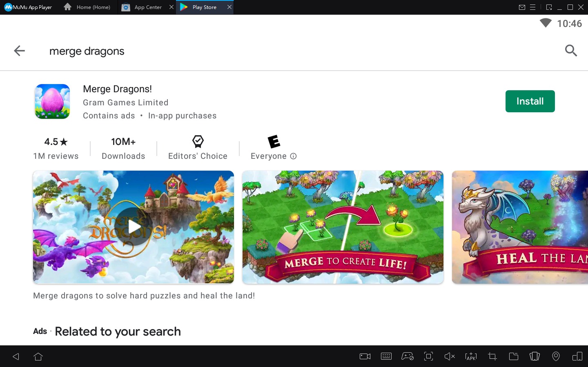Screen dimensions: 588x367
Task: Show content rating info beside Everyone
Action: pyautogui.click(x=293, y=156)
